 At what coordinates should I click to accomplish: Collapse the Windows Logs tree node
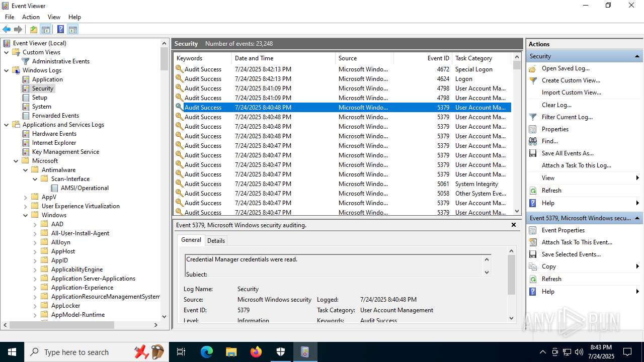(7, 70)
